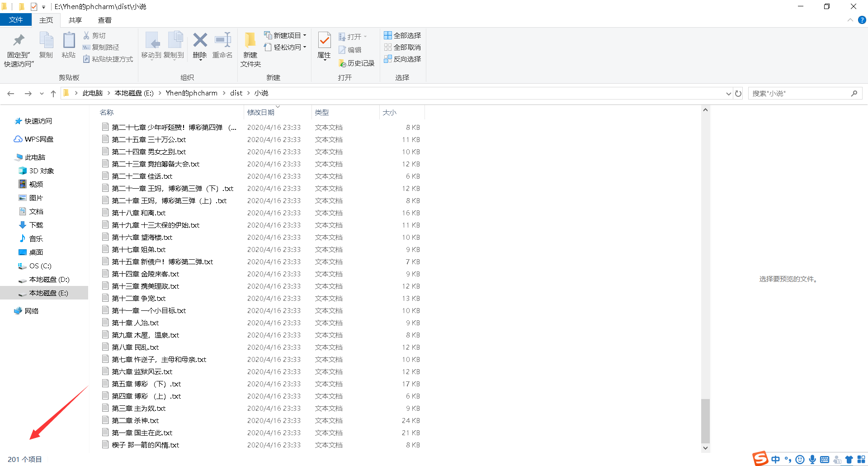This screenshot has height=466, width=868.
Task: Open address bar history dropdown
Action: (x=728, y=93)
